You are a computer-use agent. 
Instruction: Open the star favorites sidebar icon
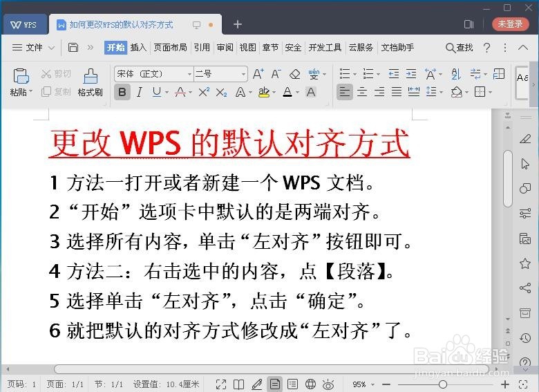tap(525, 263)
